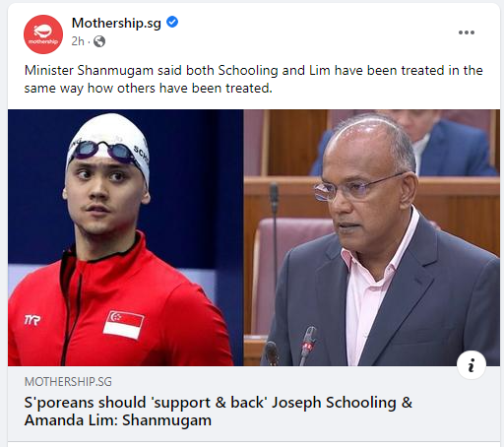504x447 pixels.
Task: Click the swim goggles on white cap
Action: point(102,151)
